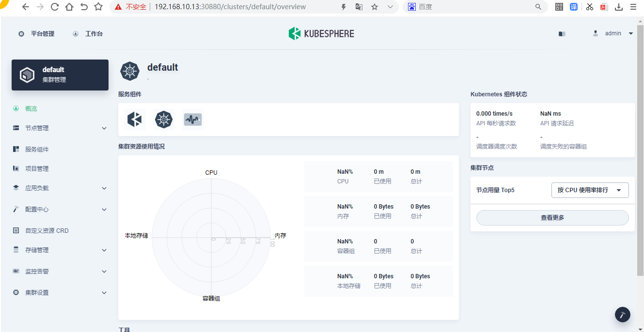Click the monitoring waveform component icon
644x332 pixels.
click(193, 120)
